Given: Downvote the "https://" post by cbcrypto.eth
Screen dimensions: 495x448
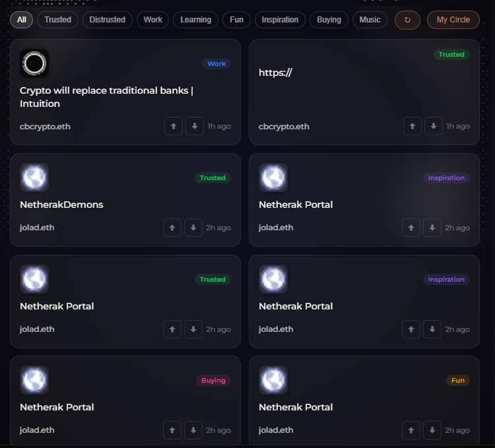Looking at the screenshot, I should tap(433, 126).
